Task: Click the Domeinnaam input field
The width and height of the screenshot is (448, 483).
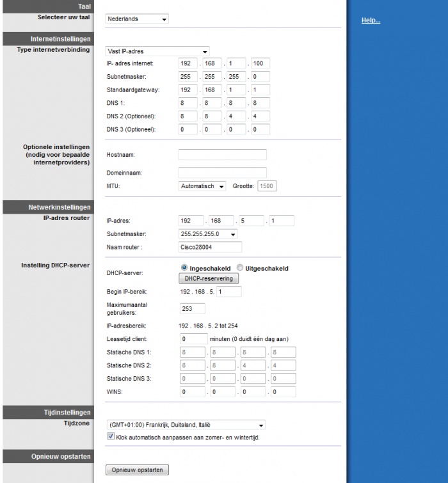Action: [223, 173]
